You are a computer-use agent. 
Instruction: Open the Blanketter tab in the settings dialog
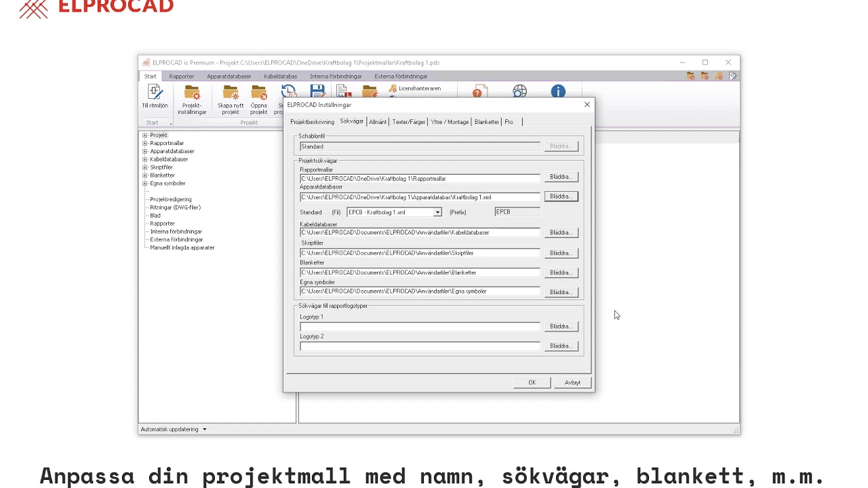tap(487, 122)
